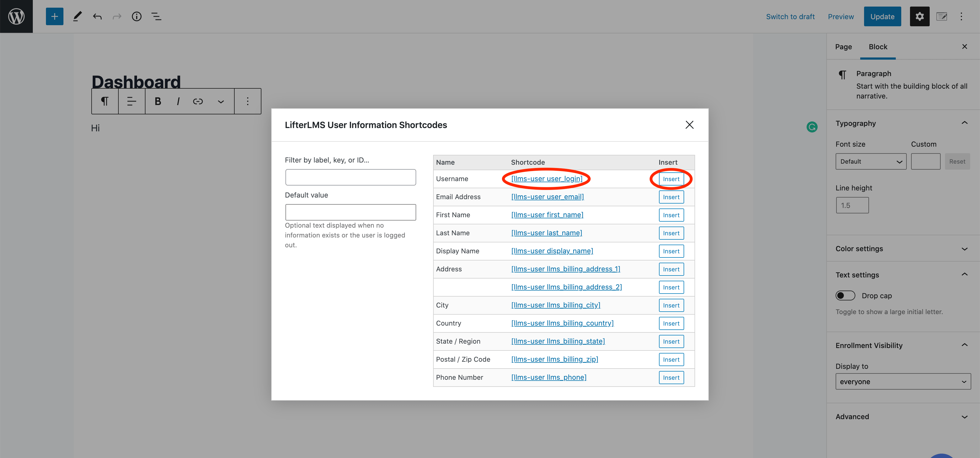
Task: Click the llms_billing_address_2 shortcode link
Action: pos(567,287)
